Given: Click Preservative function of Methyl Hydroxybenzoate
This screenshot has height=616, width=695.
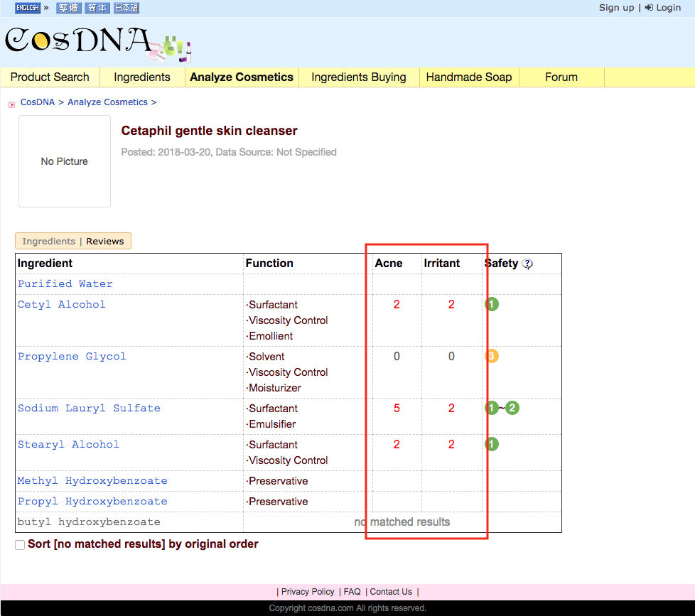Looking at the screenshot, I should (x=277, y=481).
